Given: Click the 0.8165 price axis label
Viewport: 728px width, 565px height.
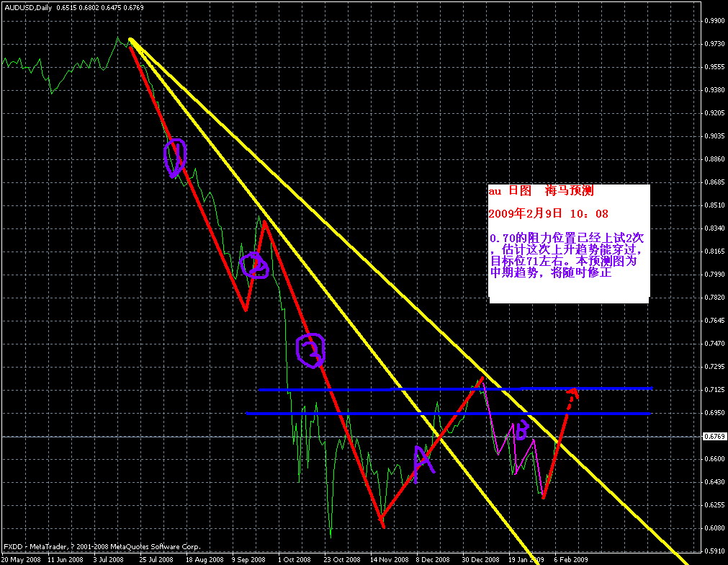Looking at the screenshot, I should click(x=714, y=252).
